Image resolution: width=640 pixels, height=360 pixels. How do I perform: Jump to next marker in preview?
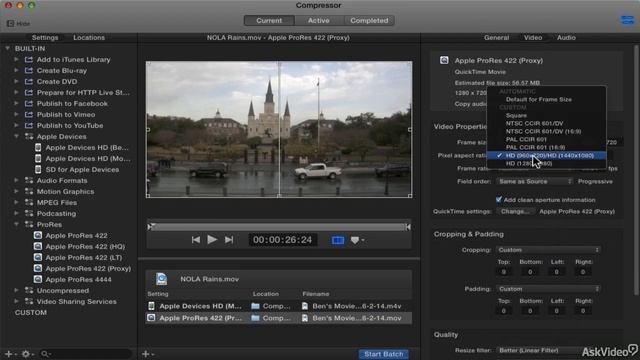229,240
